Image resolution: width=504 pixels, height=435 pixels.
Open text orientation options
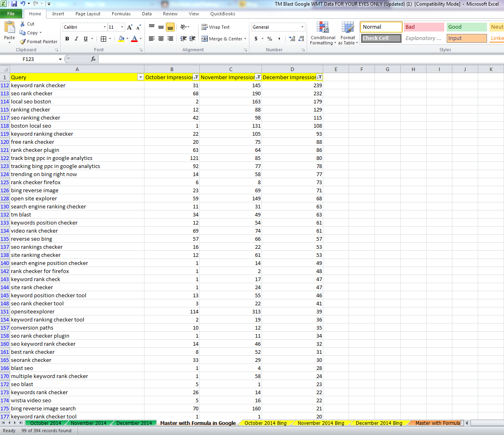pyautogui.click(x=184, y=27)
